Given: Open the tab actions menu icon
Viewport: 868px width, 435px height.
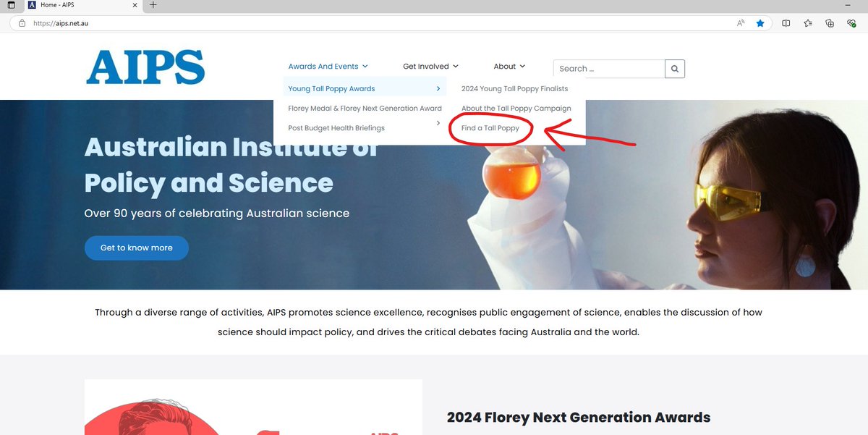Looking at the screenshot, I should [x=11, y=5].
